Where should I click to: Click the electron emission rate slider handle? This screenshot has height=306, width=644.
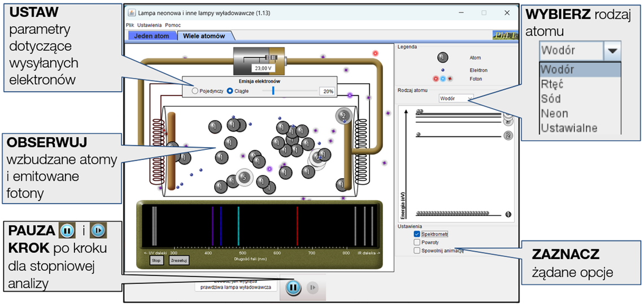(x=273, y=91)
